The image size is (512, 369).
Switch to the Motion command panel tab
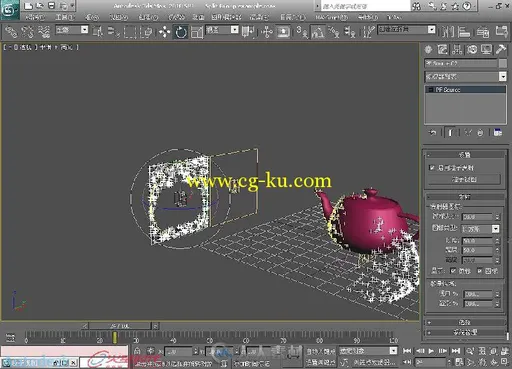(472, 50)
